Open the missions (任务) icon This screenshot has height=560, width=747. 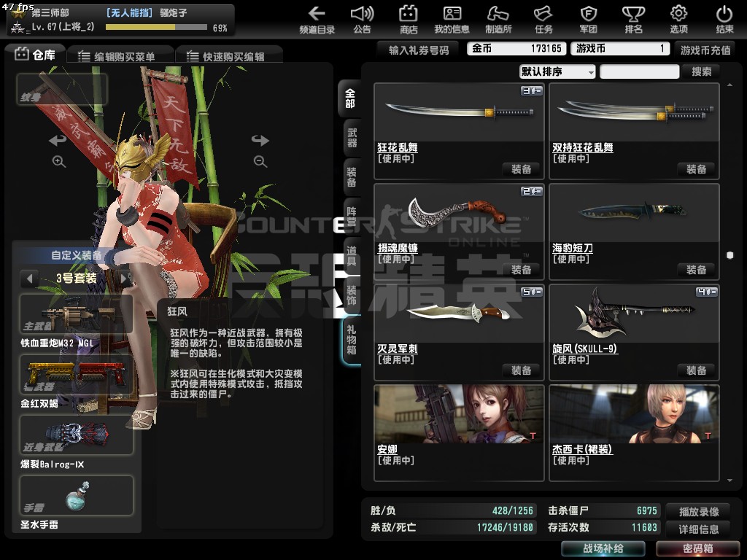click(x=543, y=20)
